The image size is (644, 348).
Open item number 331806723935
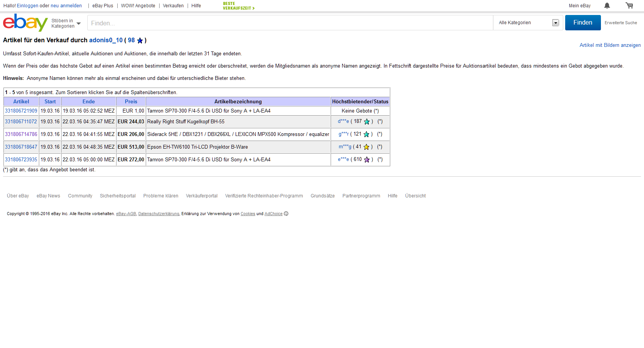click(21, 160)
